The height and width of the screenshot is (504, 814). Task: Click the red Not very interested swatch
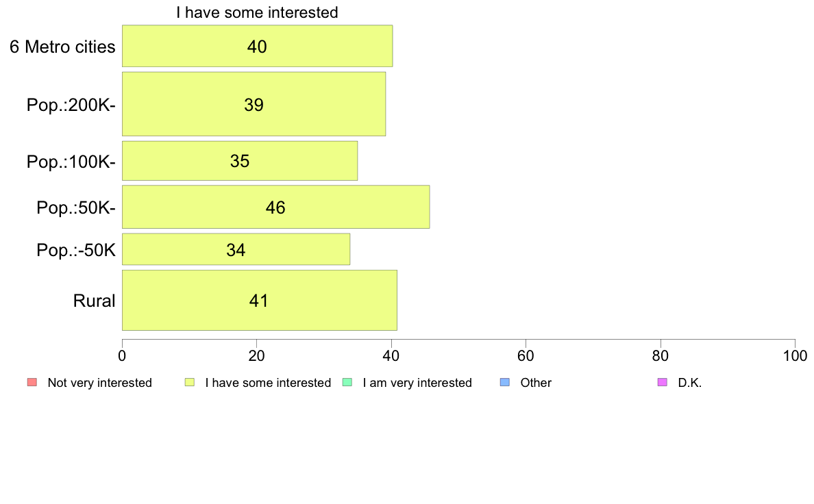(x=32, y=383)
